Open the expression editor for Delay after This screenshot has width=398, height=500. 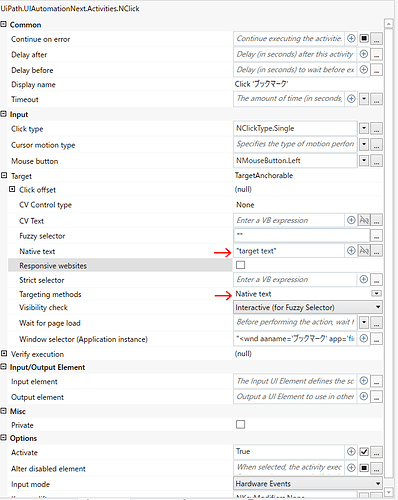[376, 54]
